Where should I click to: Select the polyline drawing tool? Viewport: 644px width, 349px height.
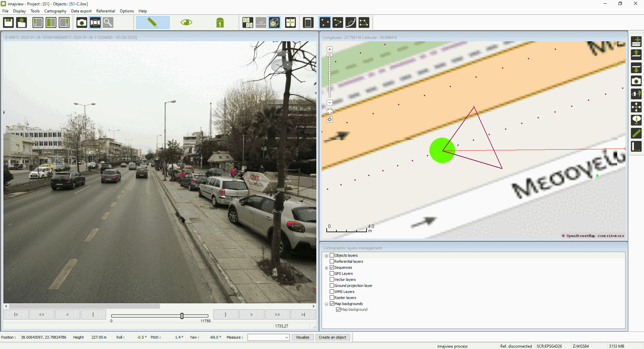pyautogui.click(x=338, y=23)
